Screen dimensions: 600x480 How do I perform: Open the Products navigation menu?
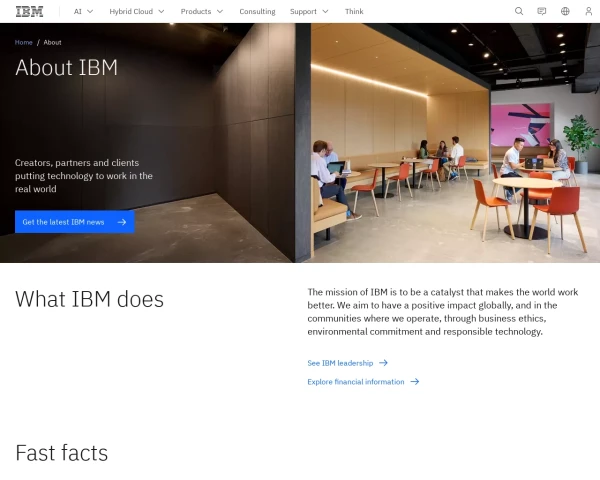coord(202,11)
